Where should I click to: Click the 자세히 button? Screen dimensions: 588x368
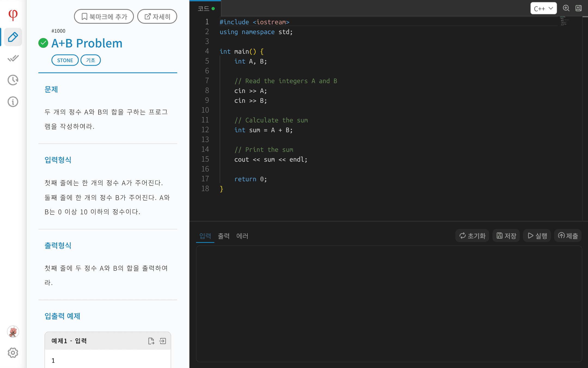(x=157, y=17)
